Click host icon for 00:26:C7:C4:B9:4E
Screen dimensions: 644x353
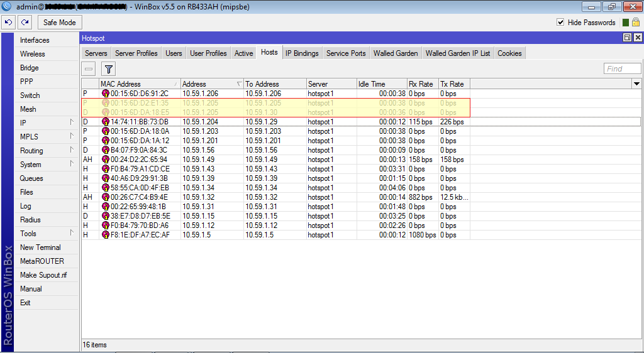[106, 197]
